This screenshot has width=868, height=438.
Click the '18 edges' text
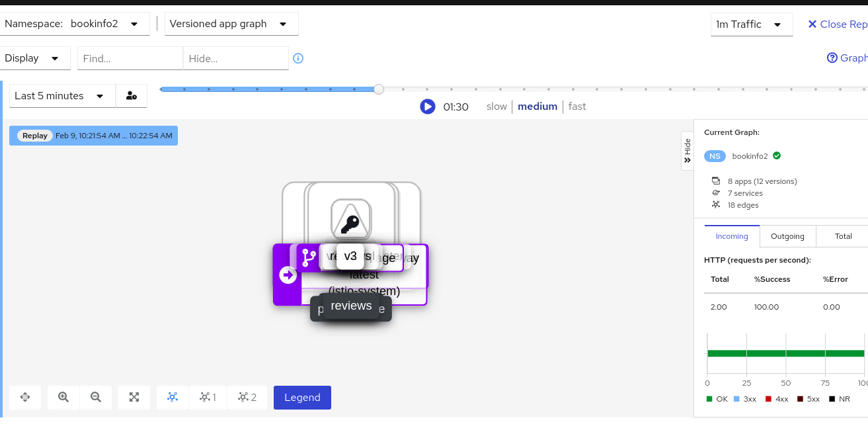[743, 205]
